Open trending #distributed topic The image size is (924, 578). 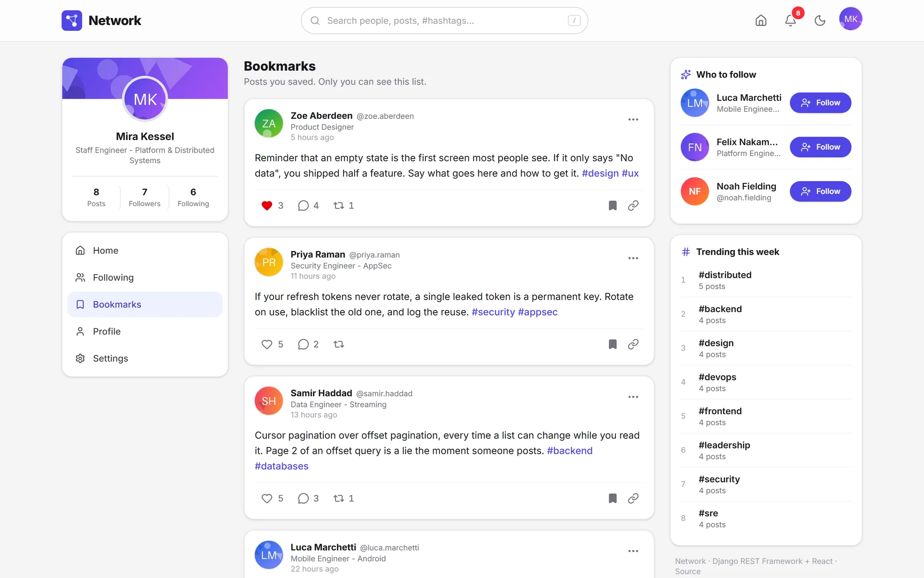[x=766, y=280]
